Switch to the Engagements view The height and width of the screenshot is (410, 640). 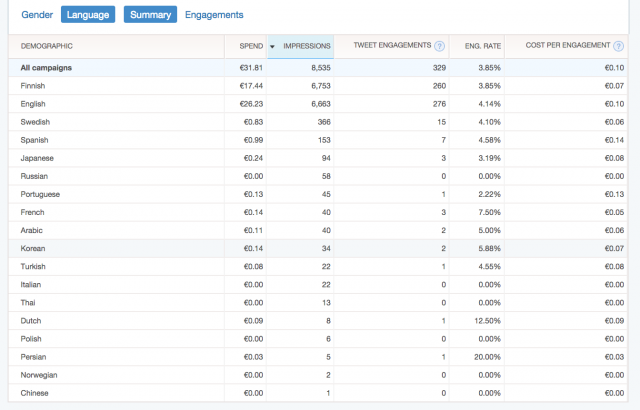point(213,15)
